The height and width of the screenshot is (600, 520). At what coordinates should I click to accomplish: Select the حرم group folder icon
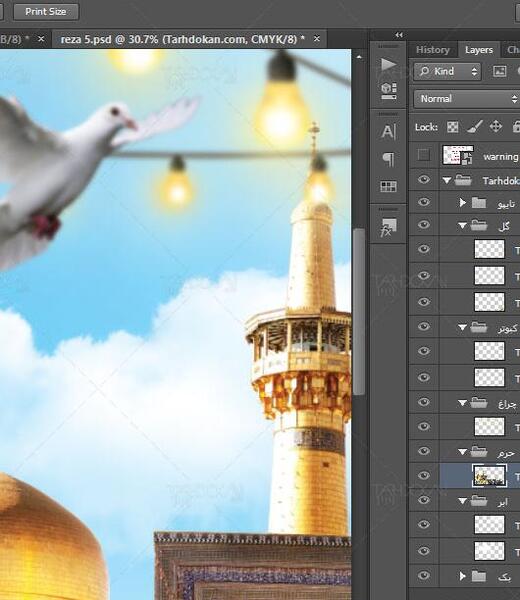coord(479,452)
